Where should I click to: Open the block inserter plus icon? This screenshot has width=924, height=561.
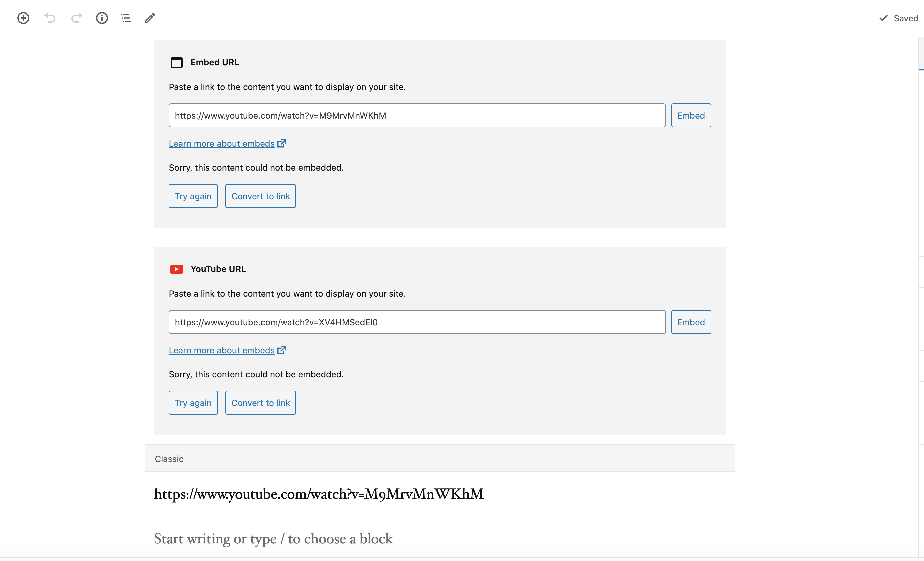pyautogui.click(x=23, y=18)
